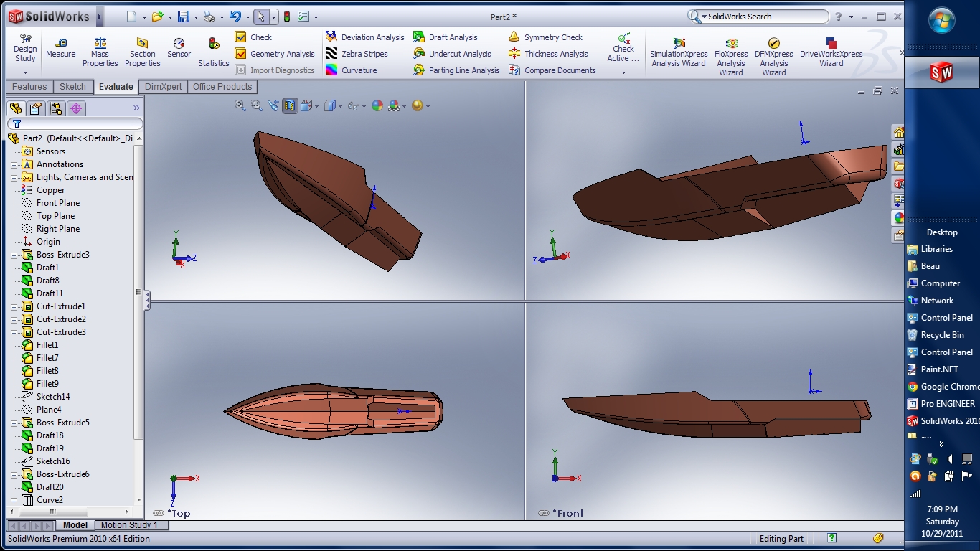Open the Statistics tool
The height and width of the screenshot is (551, 980).
213,53
